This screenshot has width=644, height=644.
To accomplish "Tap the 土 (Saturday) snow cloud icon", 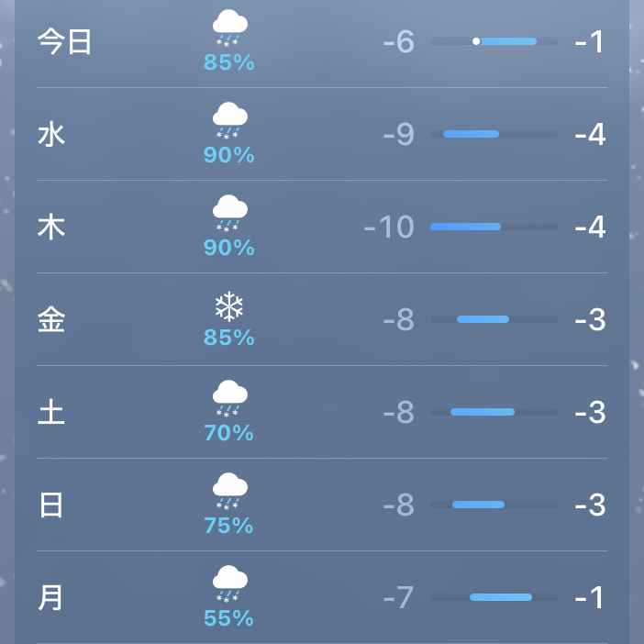I will pos(229,397).
